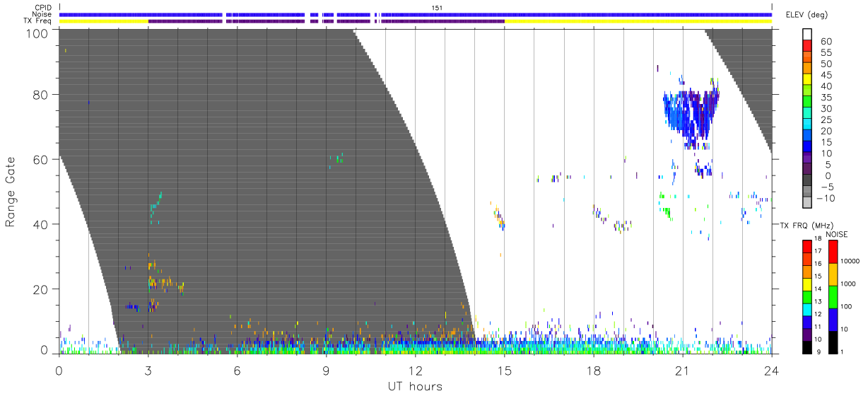Click the x-axis tick label "3"
The image size is (868, 401).
(x=148, y=370)
